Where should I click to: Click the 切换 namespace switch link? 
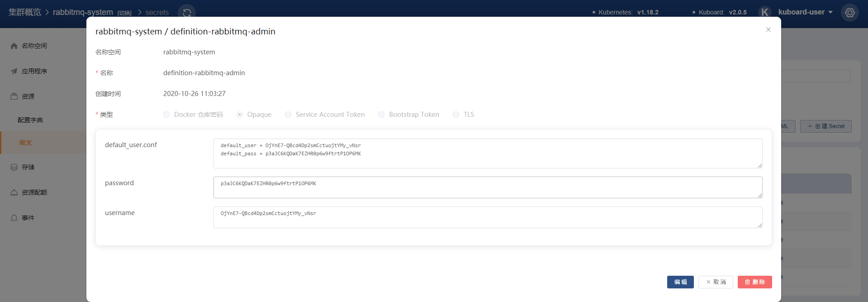(124, 13)
